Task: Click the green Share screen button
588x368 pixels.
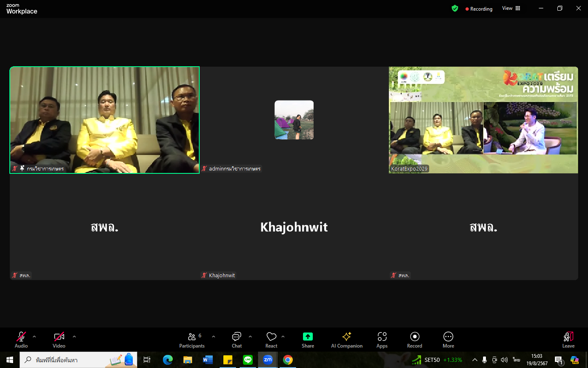Action: 308,340
